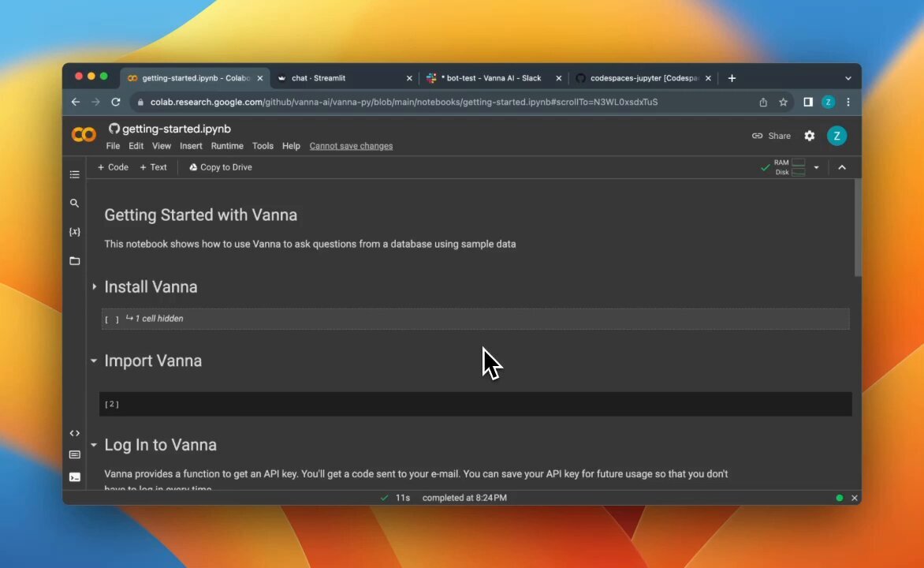Reload the page with the refresh icon

point(115,102)
